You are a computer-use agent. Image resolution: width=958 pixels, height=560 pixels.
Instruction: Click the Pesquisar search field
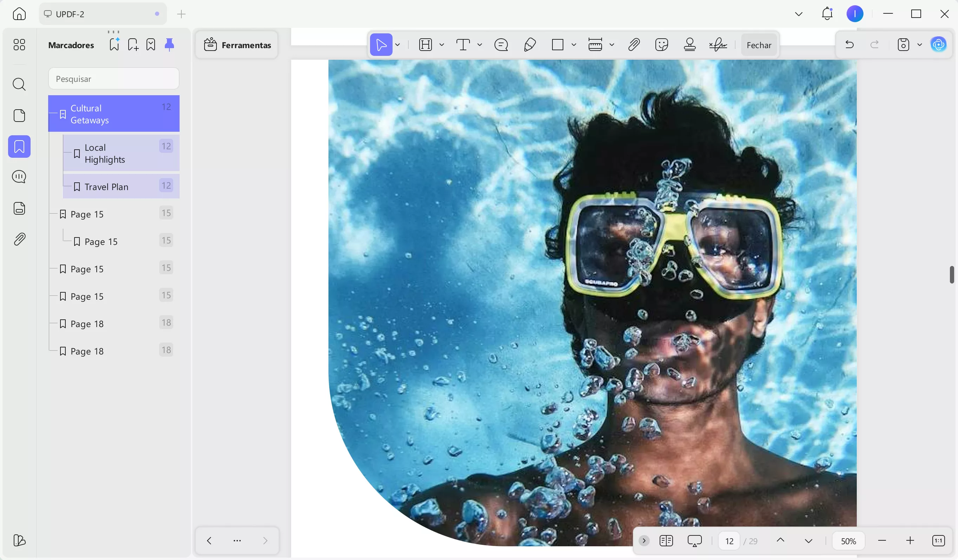[x=113, y=79]
